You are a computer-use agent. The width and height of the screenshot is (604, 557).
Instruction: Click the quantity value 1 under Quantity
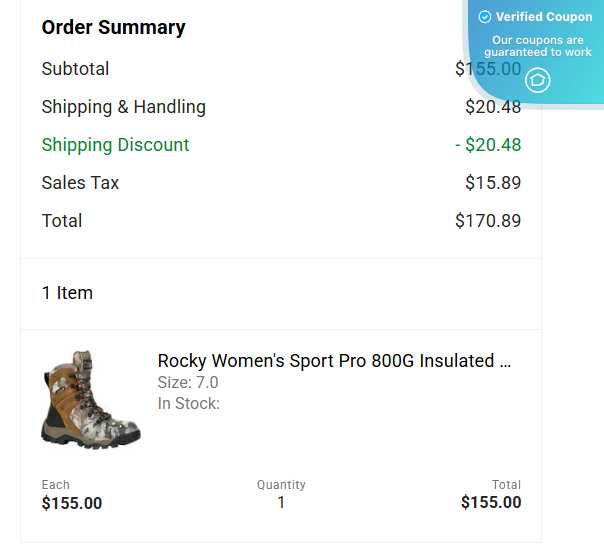(x=281, y=502)
